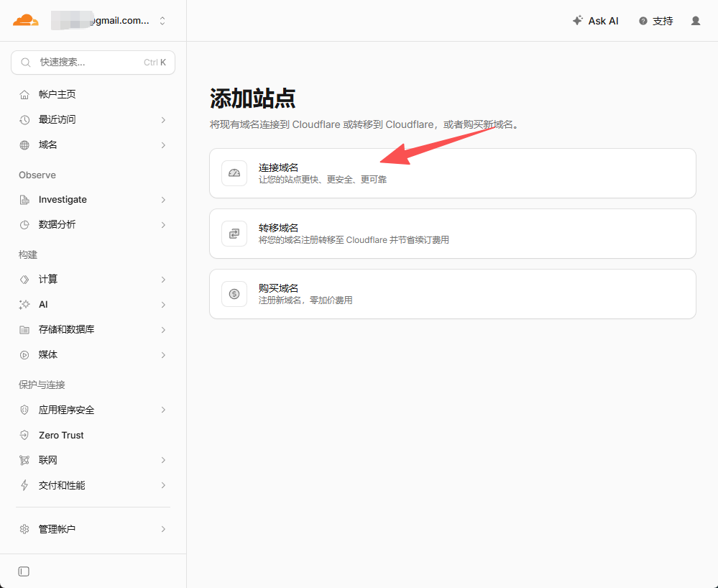Click the Cloudflare logo
This screenshot has height=588, width=718.
point(26,21)
